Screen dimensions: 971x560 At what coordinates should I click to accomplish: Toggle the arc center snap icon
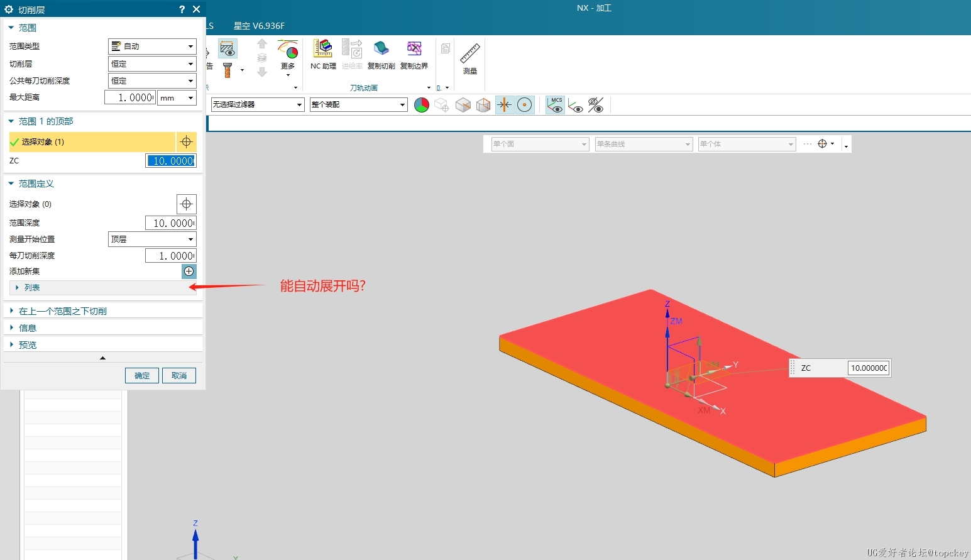click(525, 105)
